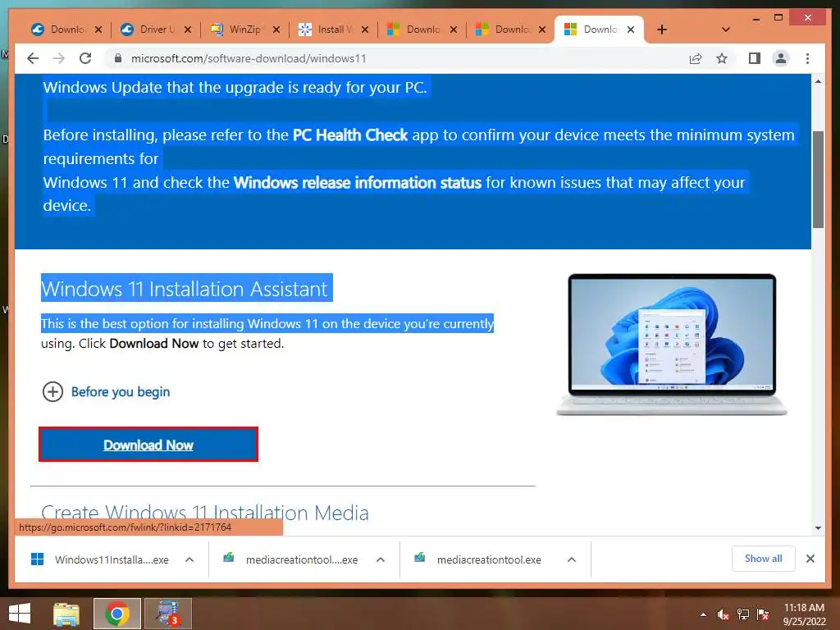Screen dimensions: 840x630
Task: Expand options for mediacreationtool....exe download
Action: (381, 559)
